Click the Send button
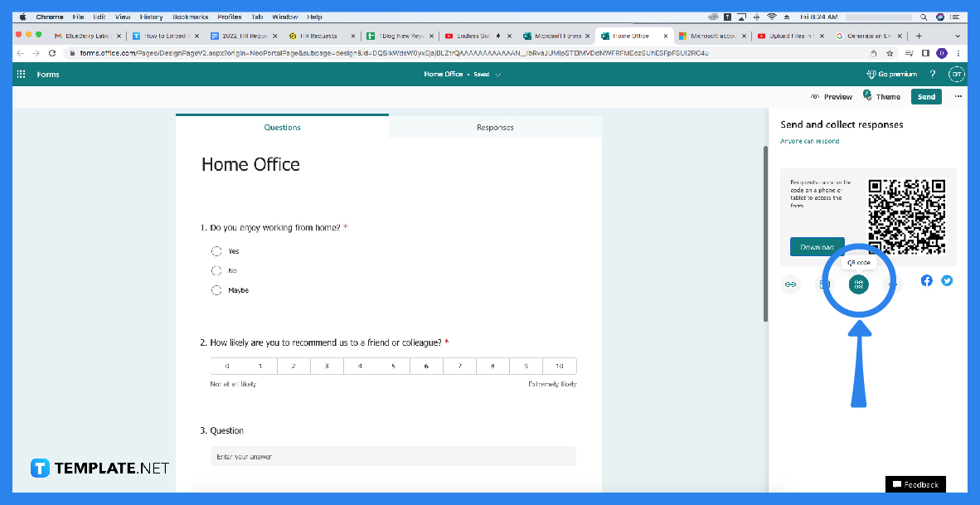 [926, 97]
